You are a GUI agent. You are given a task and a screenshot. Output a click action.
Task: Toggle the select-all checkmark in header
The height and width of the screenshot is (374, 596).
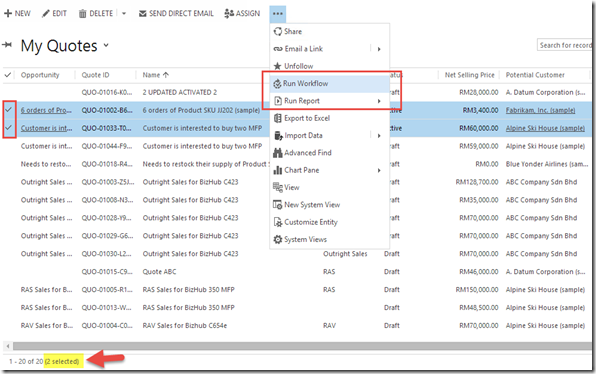pos(8,75)
